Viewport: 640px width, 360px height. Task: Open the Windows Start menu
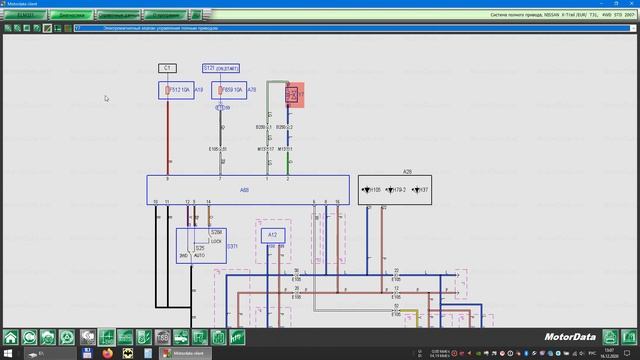(8, 353)
